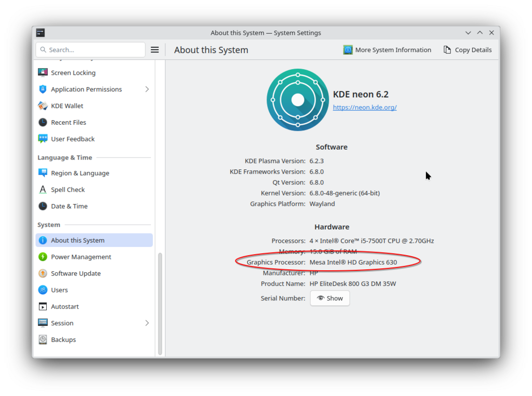Click the Processors value Intel Core i5-7500T
Screen dimensions: 532x396
point(371,241)
